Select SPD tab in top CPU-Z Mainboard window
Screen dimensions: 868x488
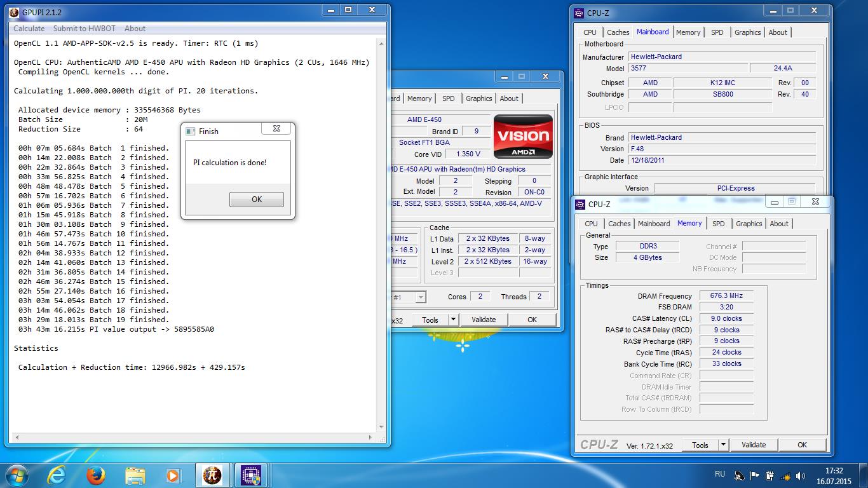coord(717,32)
